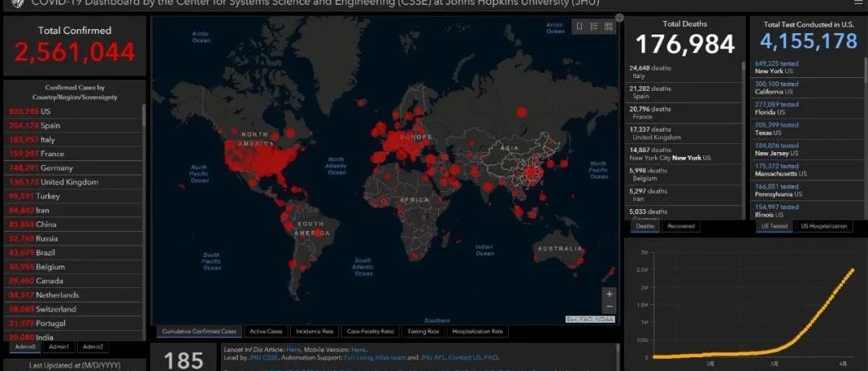Switch to Hospitalization Rate map tab
The width and height of the screenshot is (868, 371).
click(x=477, y=332)
